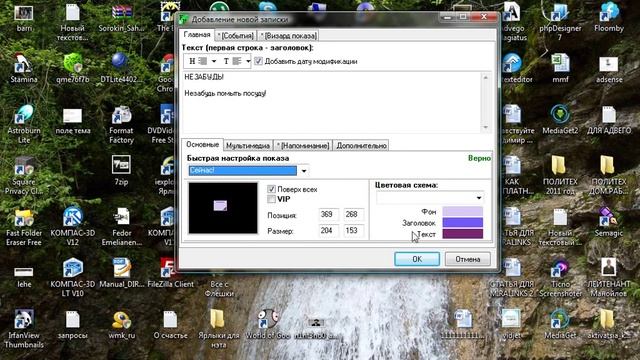
Task: Click the text area scrollbar up arrow
Action: (x=486, y=78)
